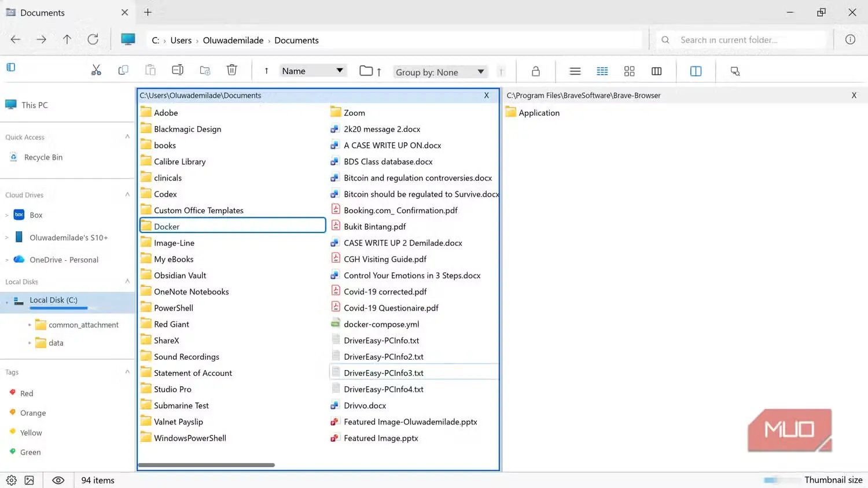Switch to plain list view layout
The image size is (868, 488).
tap(575, 71)
